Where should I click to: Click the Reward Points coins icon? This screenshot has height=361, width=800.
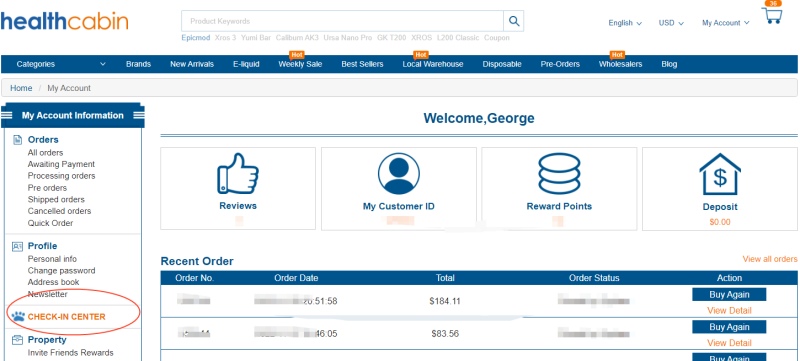coord(559,173)
